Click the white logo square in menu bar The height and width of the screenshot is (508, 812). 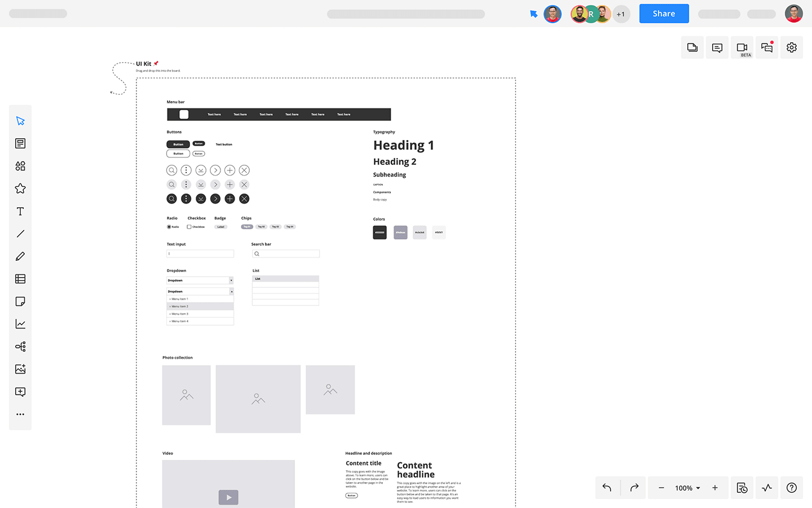[184, 115]
